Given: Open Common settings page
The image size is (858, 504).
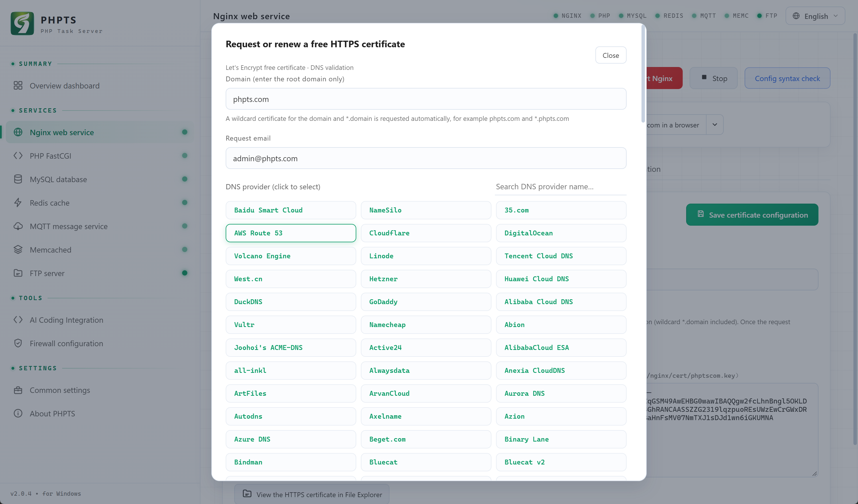Looking at the screenshot, I should pos(100,390).
